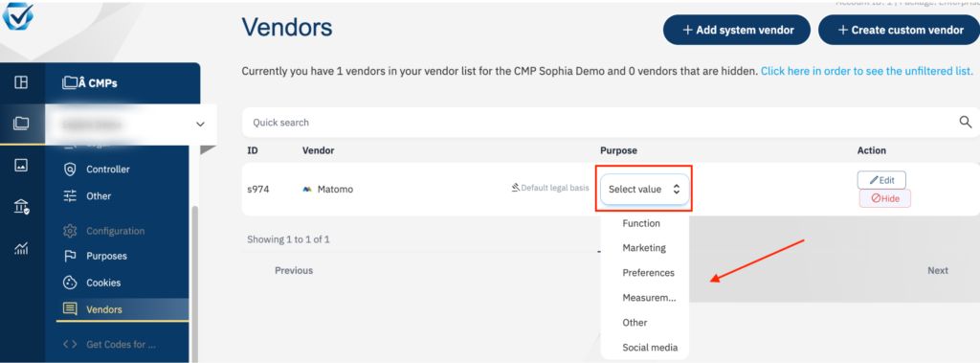Click the Get Codes brackets icon
Image resolution: width=980 pixels, height=363 pixels.
pyautogui.click(x=70, y=344)
